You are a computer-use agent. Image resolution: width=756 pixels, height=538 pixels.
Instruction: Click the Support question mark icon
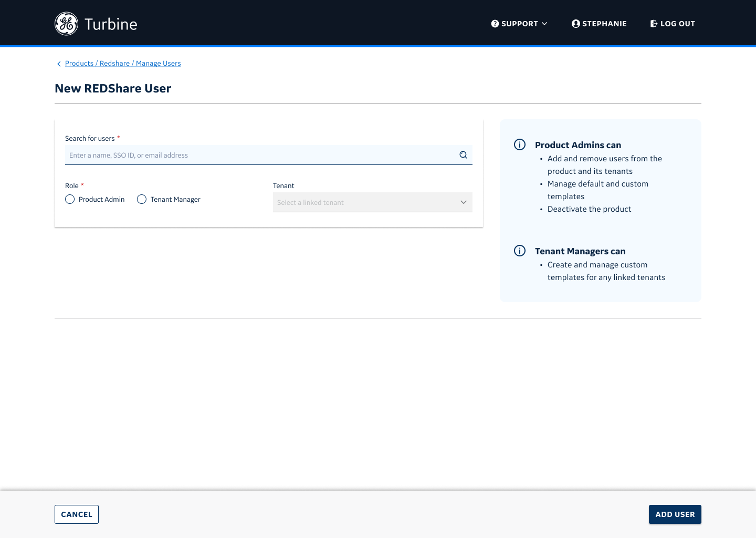point(495,24)
